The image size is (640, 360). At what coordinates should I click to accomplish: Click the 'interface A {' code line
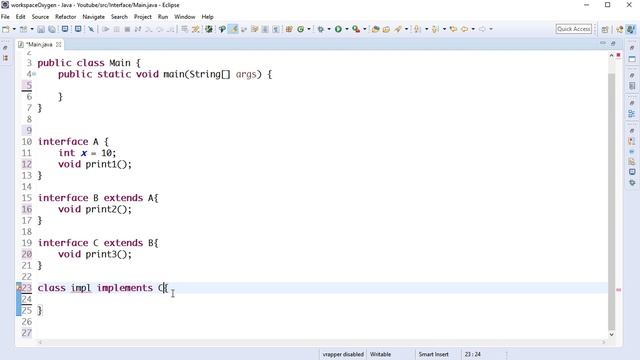73,142
